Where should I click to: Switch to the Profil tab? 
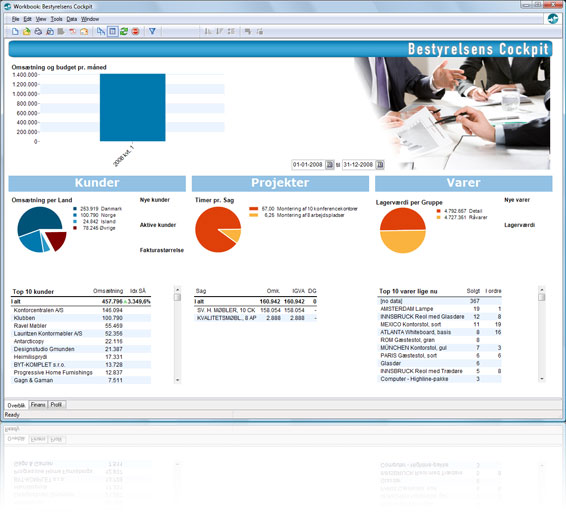tap(56, 405)
